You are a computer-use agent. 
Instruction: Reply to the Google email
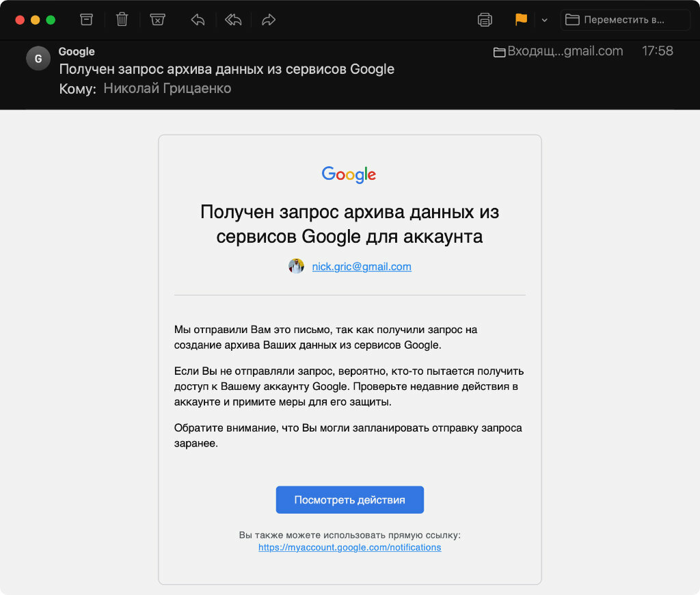coord(198,20)
